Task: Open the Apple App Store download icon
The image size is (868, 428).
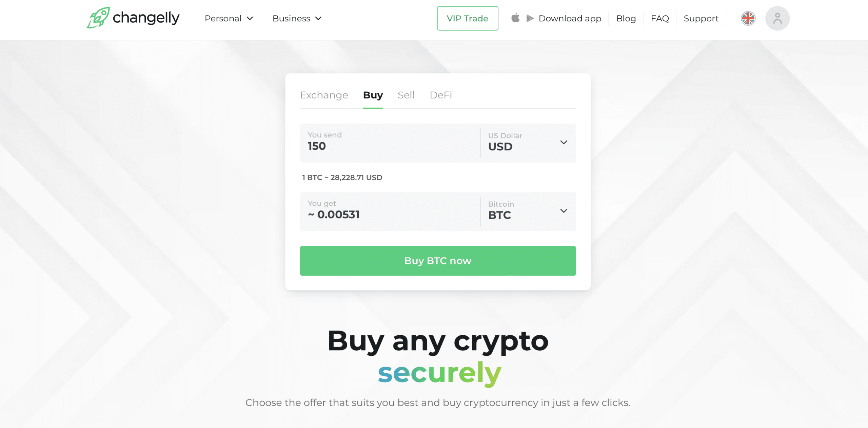Action: (x=515, y=18)
